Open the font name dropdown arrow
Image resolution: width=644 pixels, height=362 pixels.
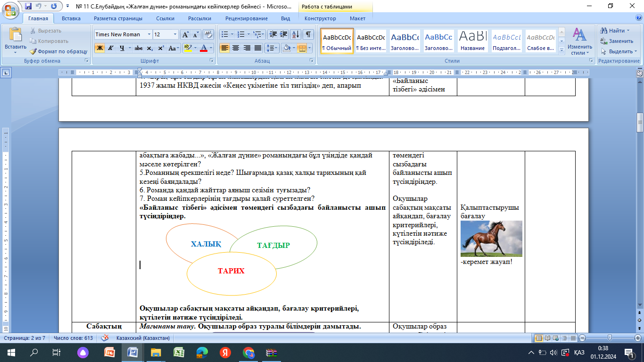[149, 34]
